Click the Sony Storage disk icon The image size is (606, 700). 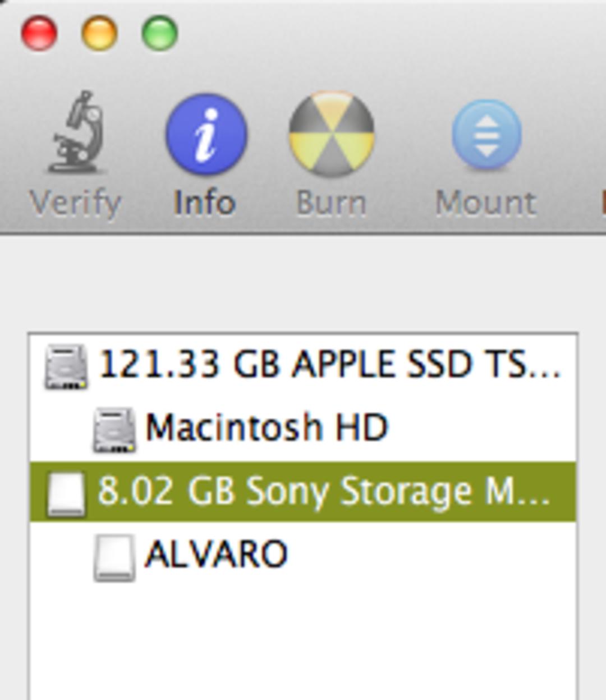pyautogui.click(x=66, y=493)
